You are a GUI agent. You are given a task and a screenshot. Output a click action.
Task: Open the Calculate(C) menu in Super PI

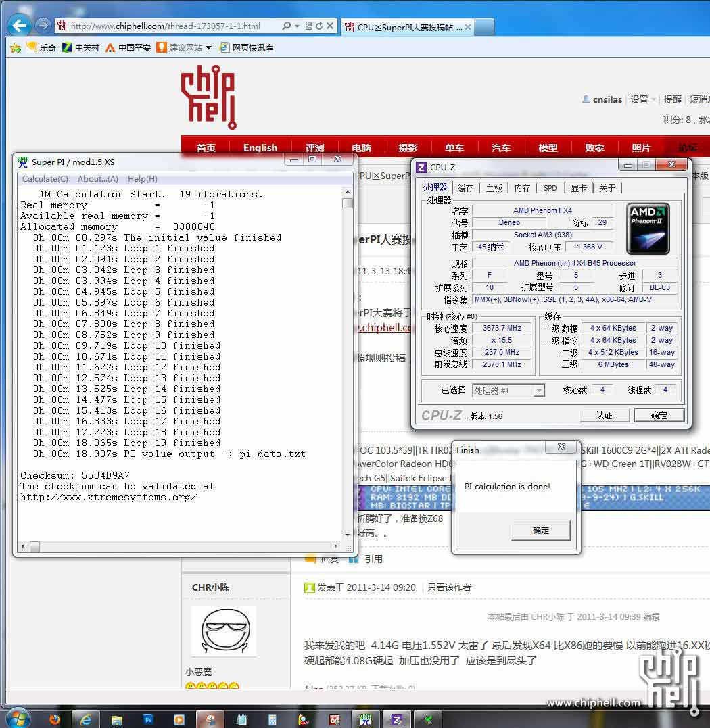[45, 178]
